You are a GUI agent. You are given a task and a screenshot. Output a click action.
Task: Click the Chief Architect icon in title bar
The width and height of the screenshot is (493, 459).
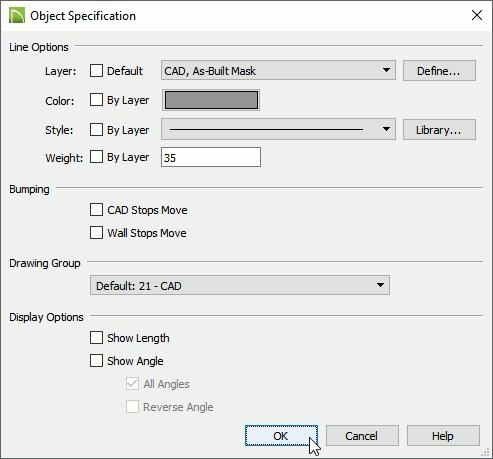(x=17, y=16)
